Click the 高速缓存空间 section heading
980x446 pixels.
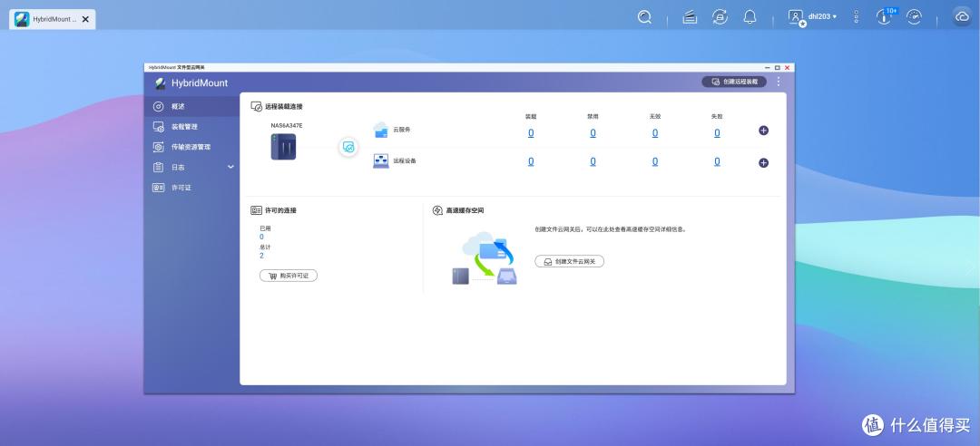(465, 210)
